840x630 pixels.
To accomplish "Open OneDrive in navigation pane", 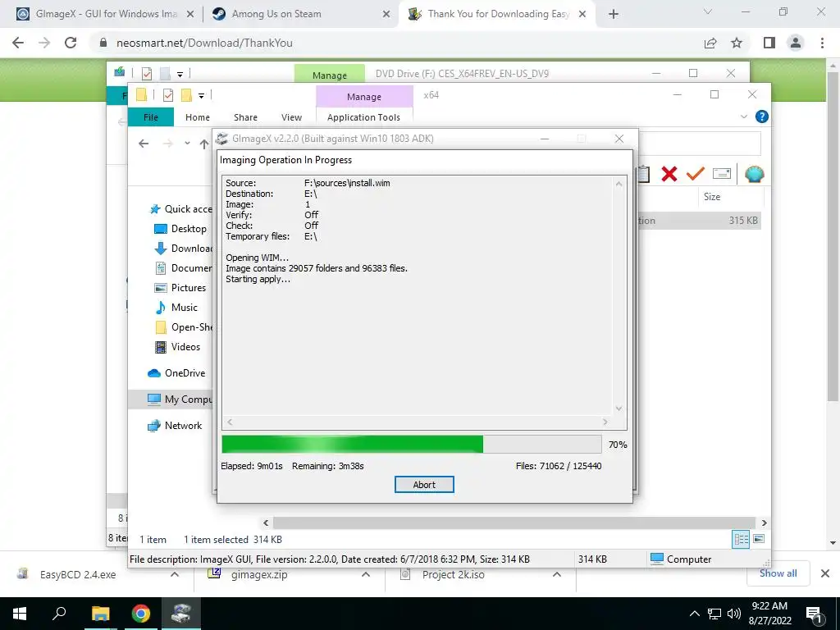I will pos(176,373).
